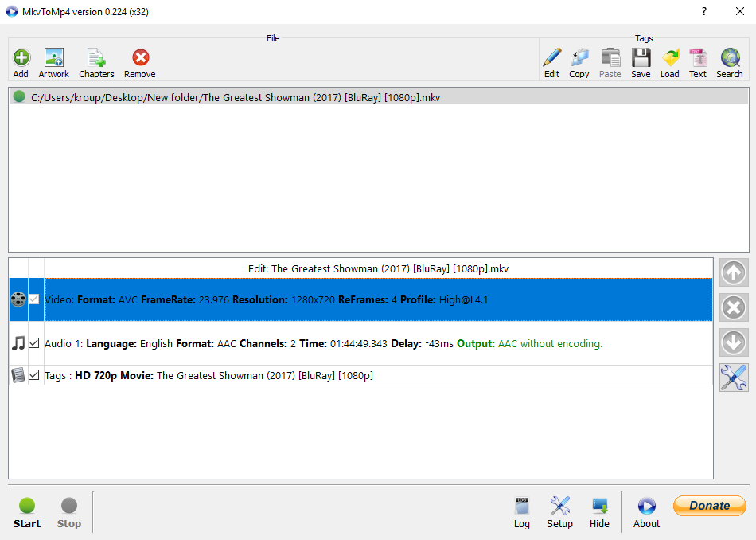Click the Paste tags icon
The image size is (756, 540).
pyautogui.click(x=610, y=63)
